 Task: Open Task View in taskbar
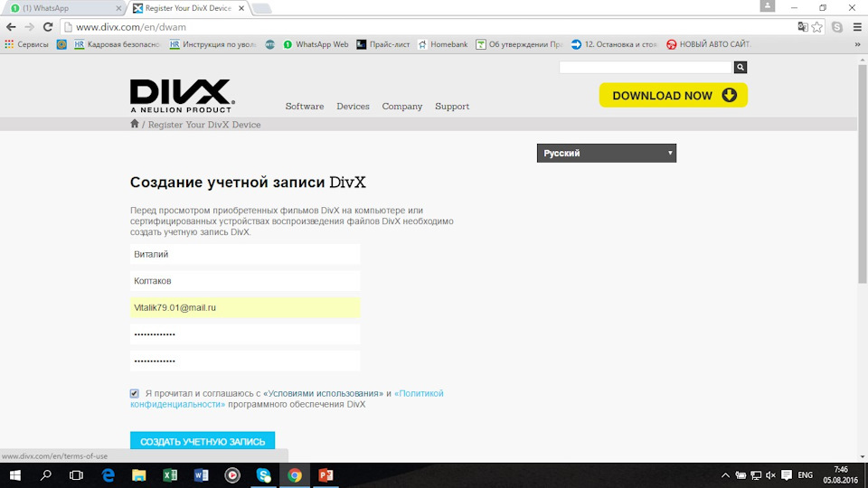pyautogui.click(x=76, y=475)
